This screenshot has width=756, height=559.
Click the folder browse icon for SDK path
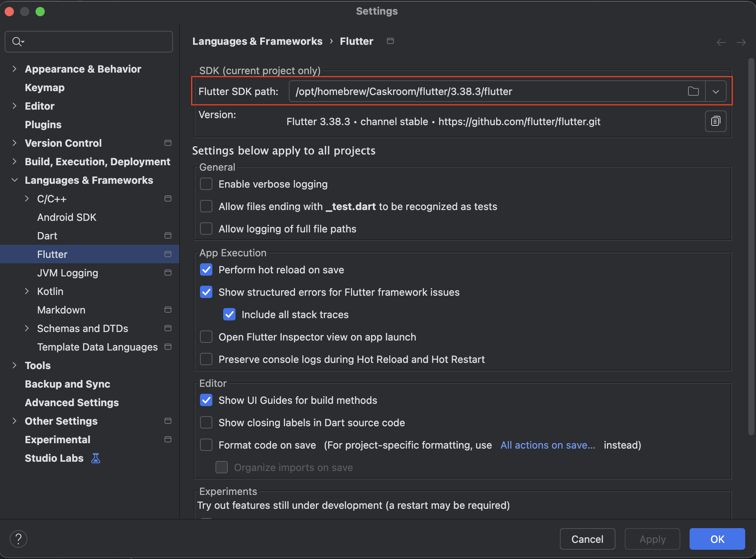(x=693, y=91)
